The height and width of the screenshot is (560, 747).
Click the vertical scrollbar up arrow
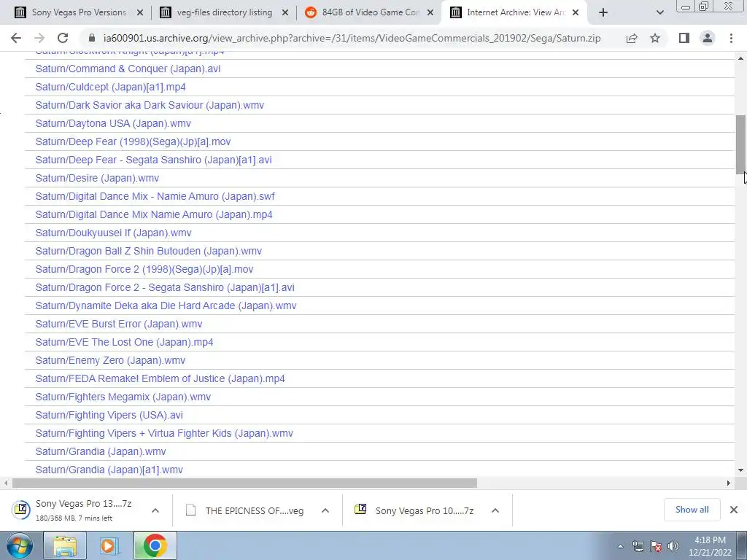[x=741, y=58]
